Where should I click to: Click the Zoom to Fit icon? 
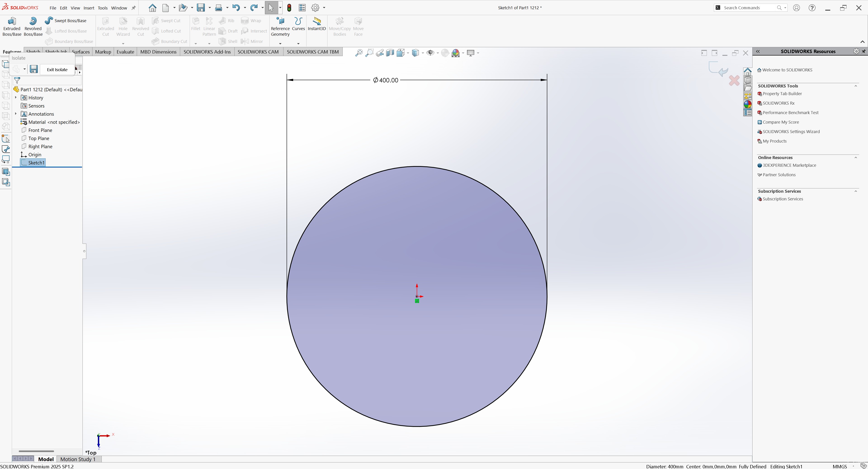(x=359, y=53)
